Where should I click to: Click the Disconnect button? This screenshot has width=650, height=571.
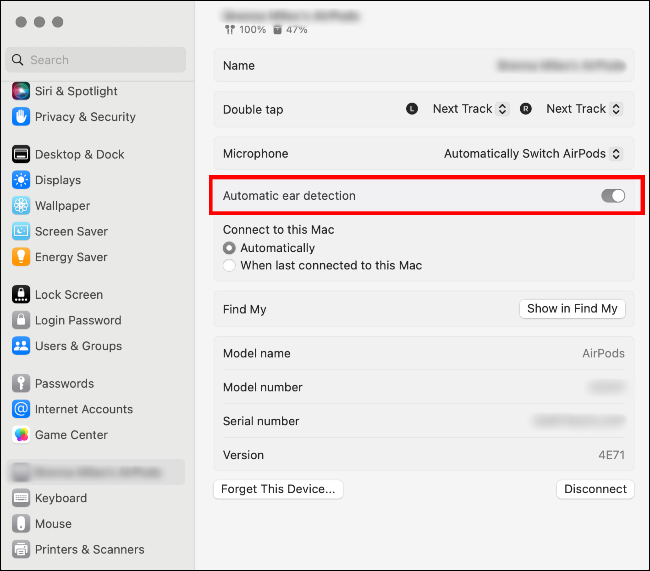[595, 489]
